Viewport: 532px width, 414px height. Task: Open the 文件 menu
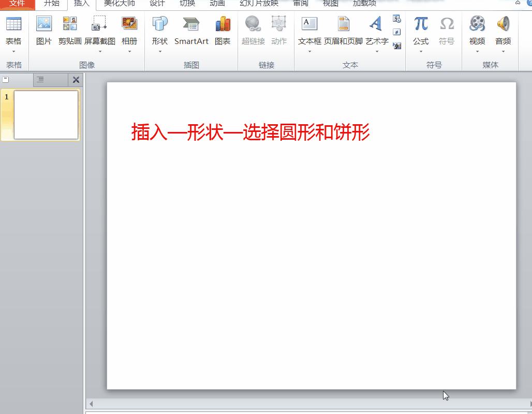click(16, 4)
